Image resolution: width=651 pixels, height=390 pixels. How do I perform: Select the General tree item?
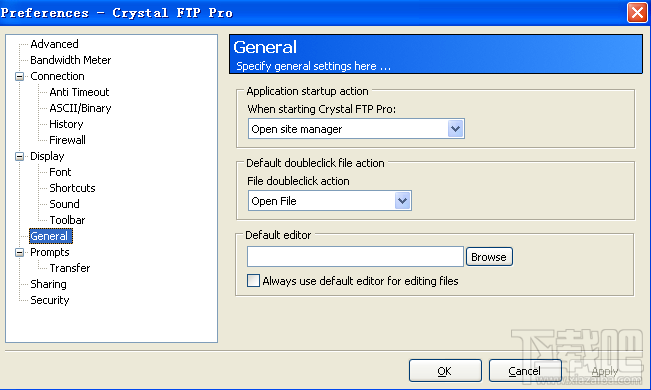tap(51, 236)
